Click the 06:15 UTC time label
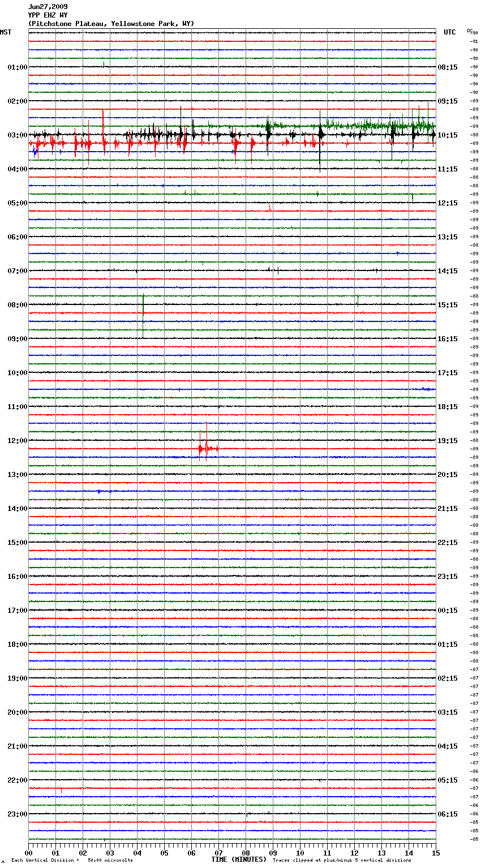Image resolution: width=481 pixels, height=868 pixels. point(448,814)
